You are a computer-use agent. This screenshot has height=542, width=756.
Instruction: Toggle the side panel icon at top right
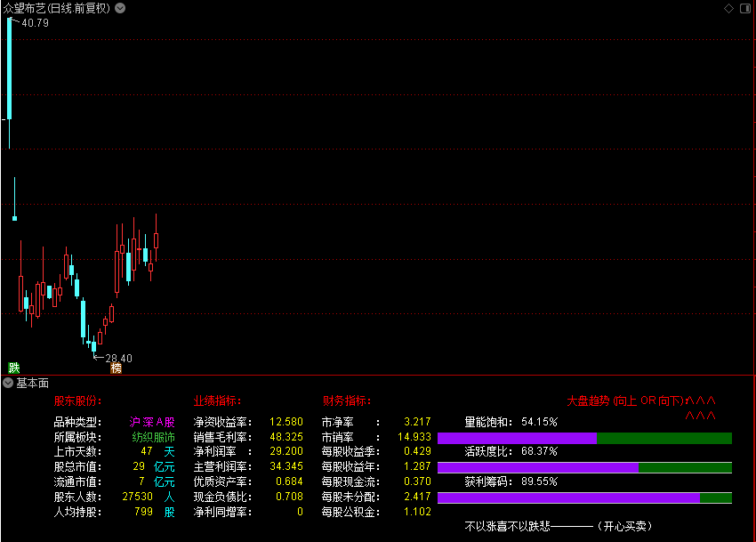(x=745, y=8)
